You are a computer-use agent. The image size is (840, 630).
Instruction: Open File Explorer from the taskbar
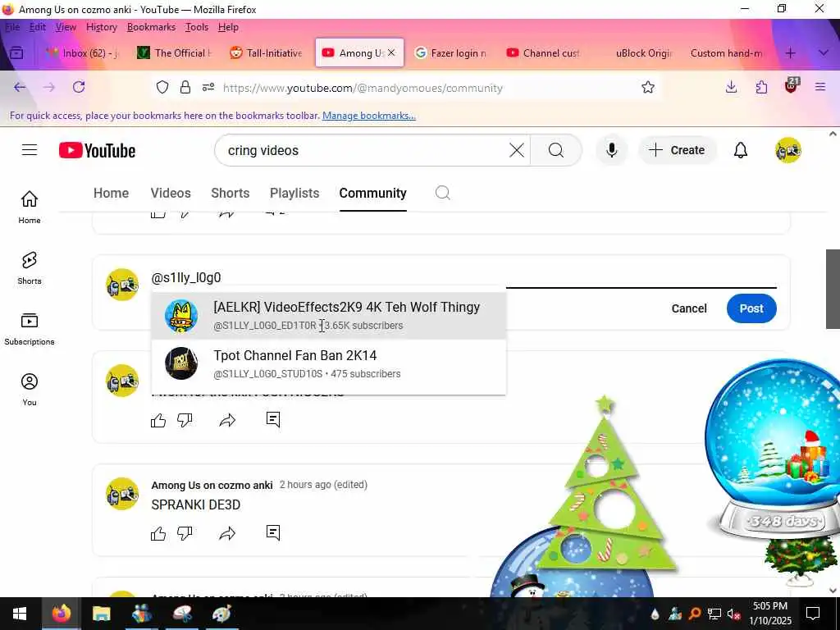coord(101,614)
